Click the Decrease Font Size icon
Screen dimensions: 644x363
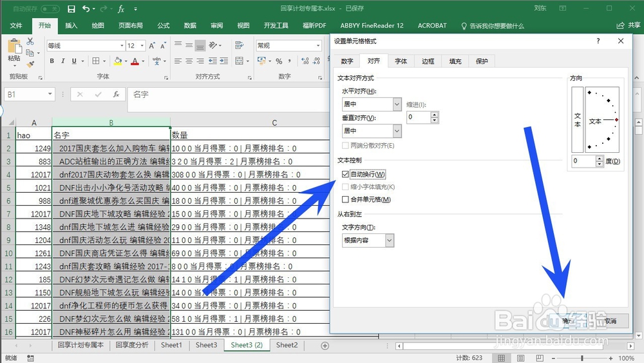click(163, 46)
